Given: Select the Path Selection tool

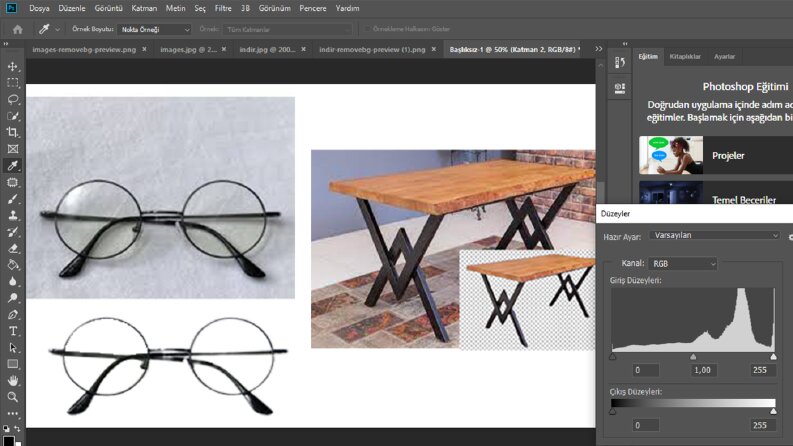Looking at the screenshot, I should (x=13, y=348).
